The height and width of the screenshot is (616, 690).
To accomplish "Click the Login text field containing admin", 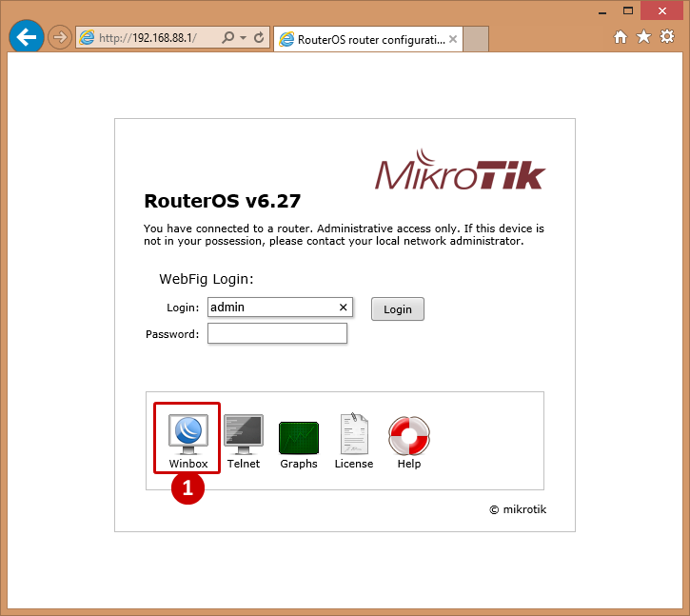I will (280, 308).
